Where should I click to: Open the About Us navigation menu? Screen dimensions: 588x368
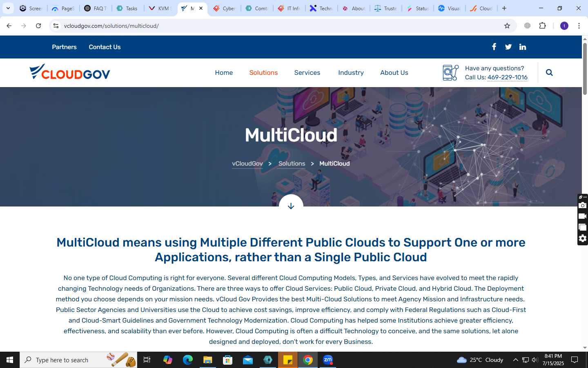[394, 72]
